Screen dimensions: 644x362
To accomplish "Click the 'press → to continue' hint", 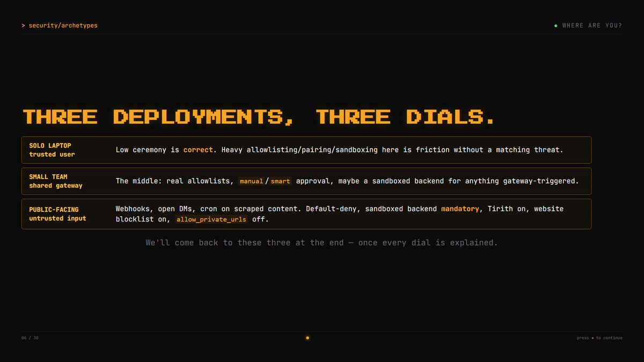I will pyautogui.click(x=599, y=338).
